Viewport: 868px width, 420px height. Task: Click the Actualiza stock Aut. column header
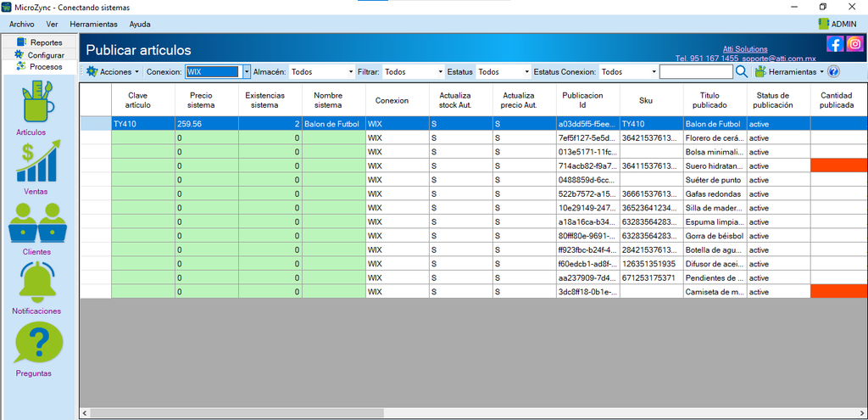(460, 100)
